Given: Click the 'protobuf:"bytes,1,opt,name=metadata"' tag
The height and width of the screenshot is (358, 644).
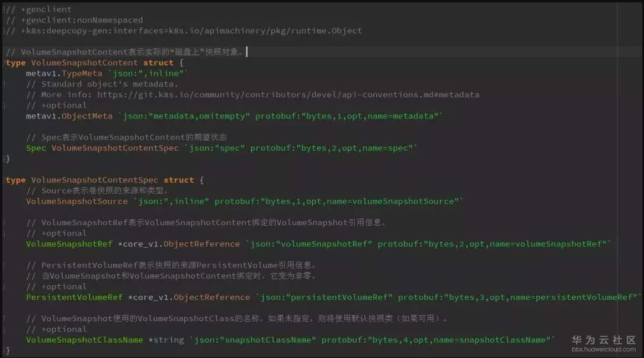Looking at the screenshot, I should (x=347, y=116).
